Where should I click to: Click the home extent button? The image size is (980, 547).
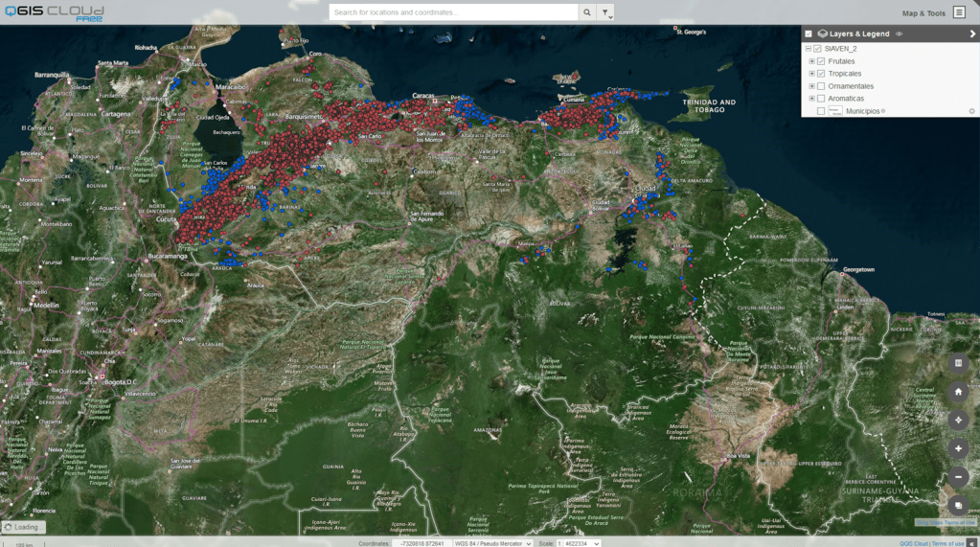958,392
